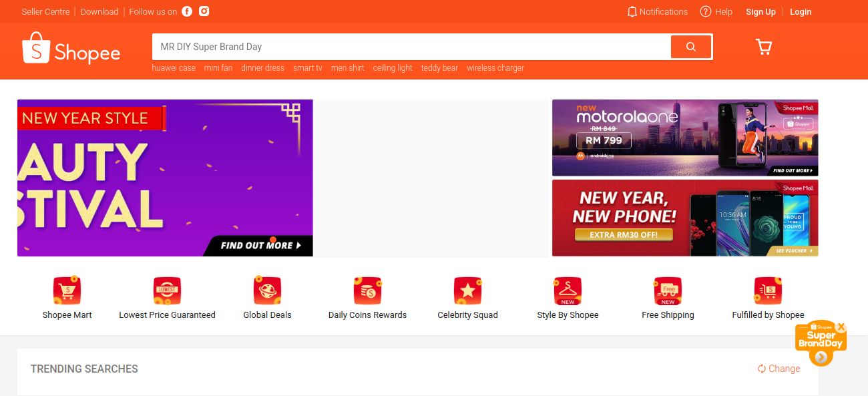Click the Notifications bell icon
This screenshot has height=396, width=868.
point(632,11)
